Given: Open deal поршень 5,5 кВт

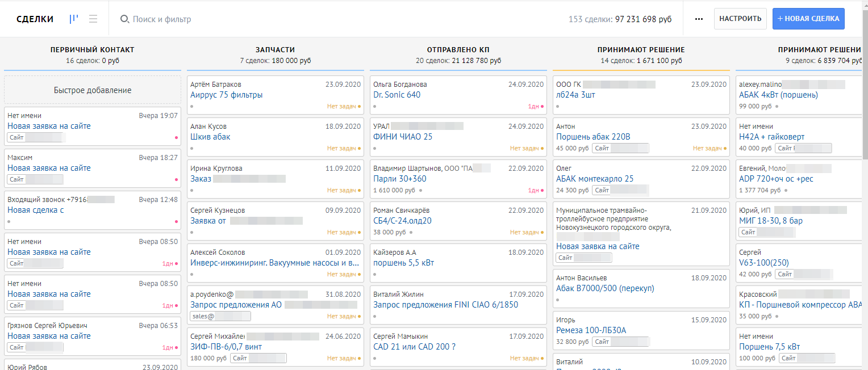Looking at the screenshot, I should (404, 263).
